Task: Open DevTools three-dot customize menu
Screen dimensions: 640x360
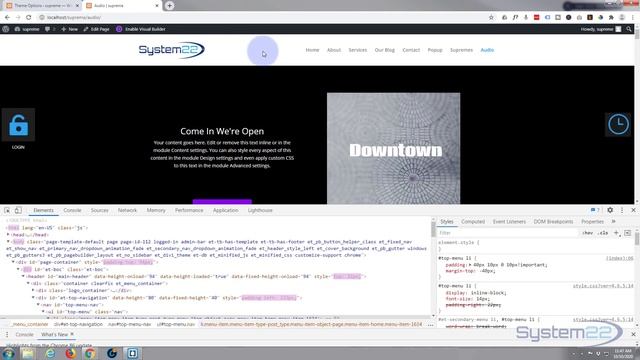Action: click(622, 210)
